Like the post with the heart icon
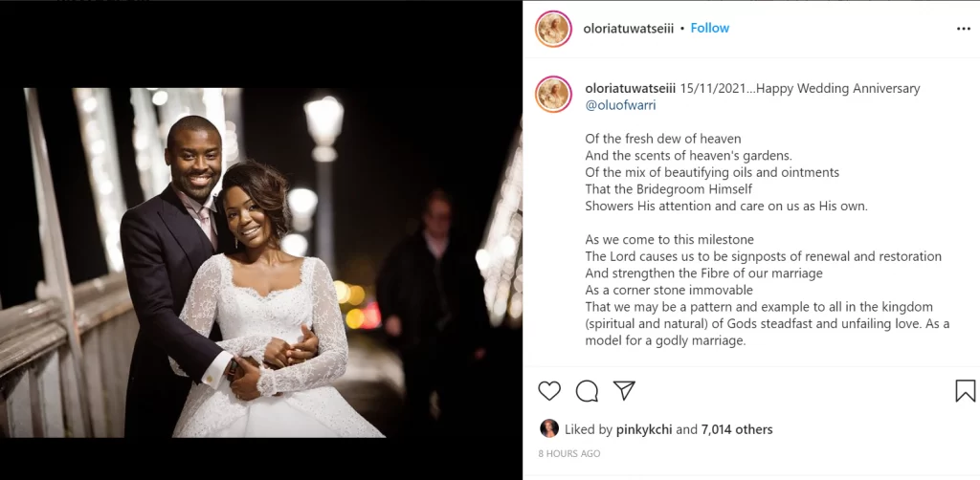 click(x=549, y=391)
